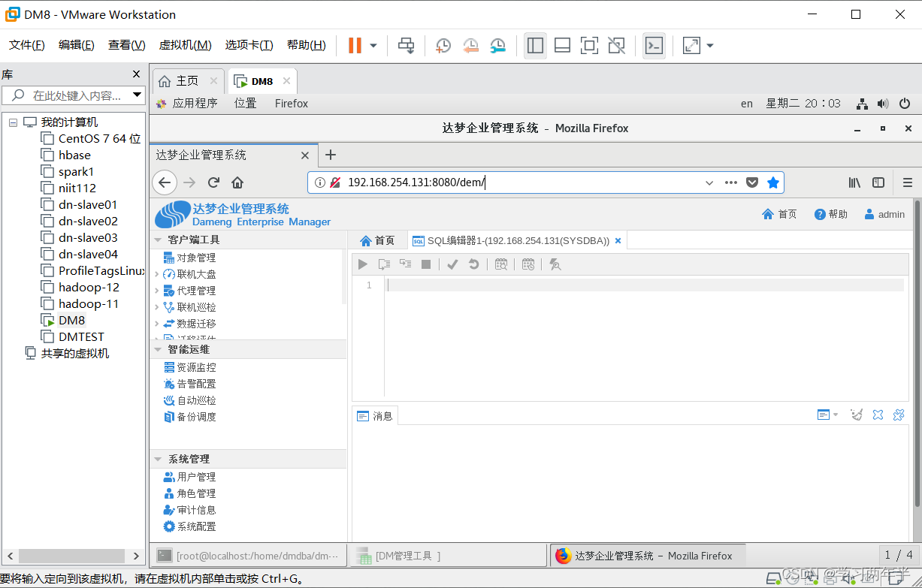Open 用户管理 under 系统管理

(x=189, y=477)
